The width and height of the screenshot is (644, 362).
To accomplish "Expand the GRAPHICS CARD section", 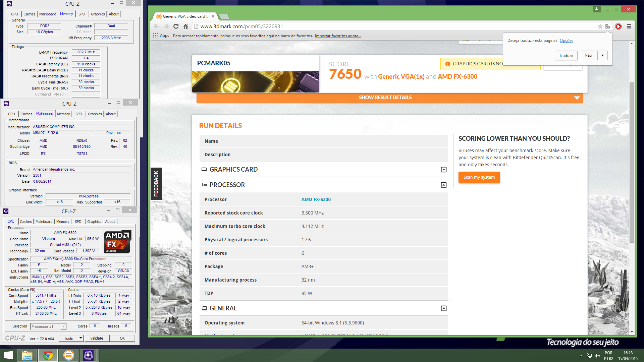I will coord(443,170).
